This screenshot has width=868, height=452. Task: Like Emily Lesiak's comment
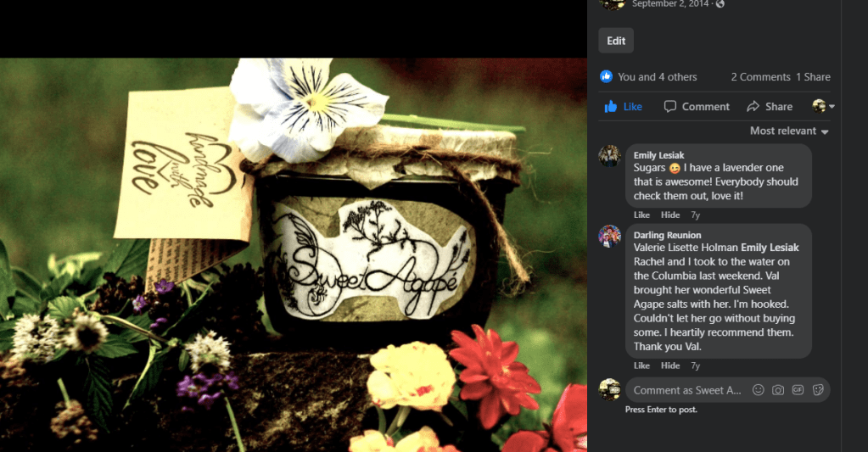641,215
